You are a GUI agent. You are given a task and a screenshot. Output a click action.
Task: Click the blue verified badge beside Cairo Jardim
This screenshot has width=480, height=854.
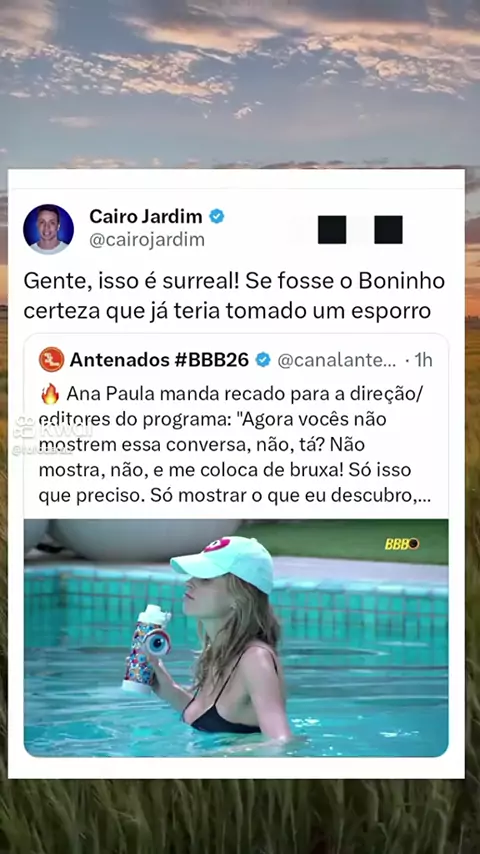217,216
